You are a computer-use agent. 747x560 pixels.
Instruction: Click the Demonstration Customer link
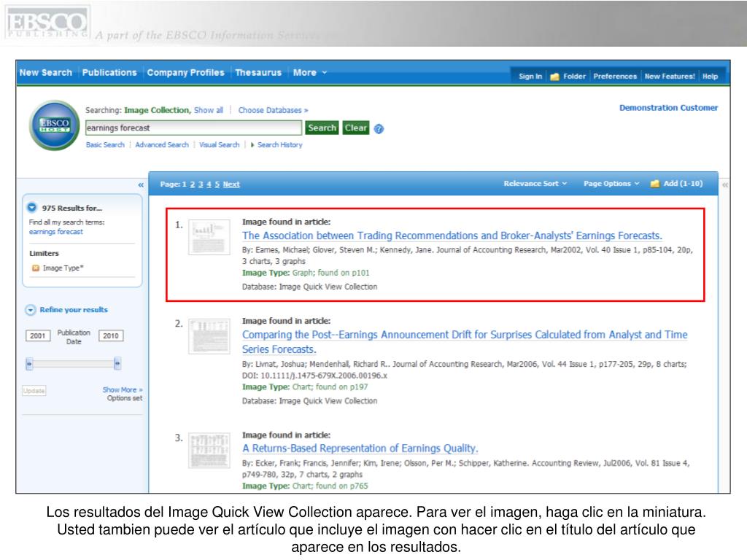coord(668,108)
